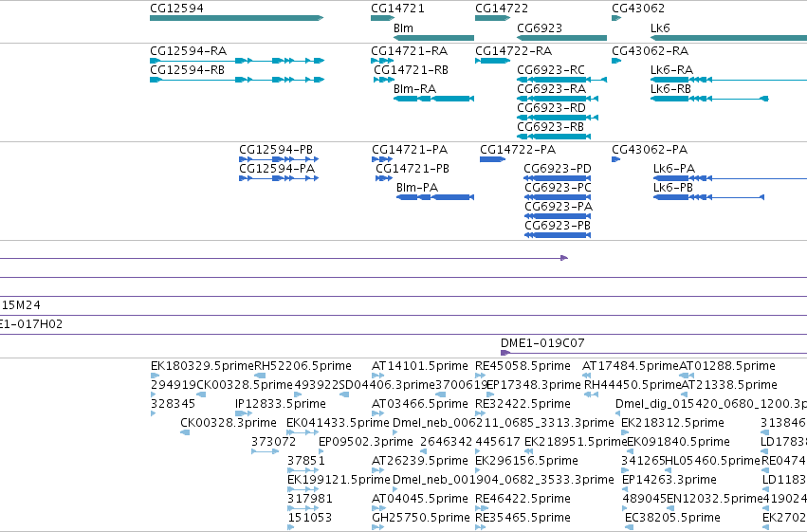The height and width of the screenshot is (532, 807).
Task: Click the CG14721 gene label
Action: coord(397,9)
